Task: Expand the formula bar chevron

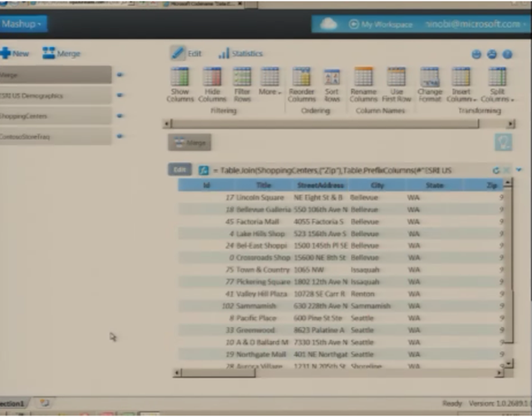Action: click(519, 169)
